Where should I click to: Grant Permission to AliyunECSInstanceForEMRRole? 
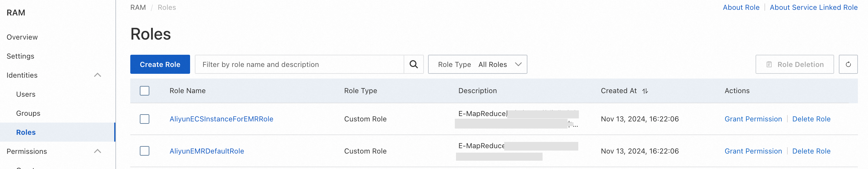point(753,119)
